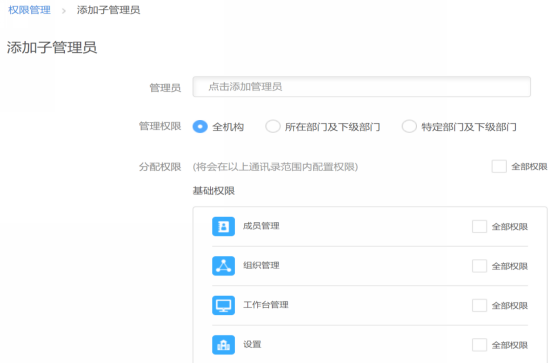Click the 点击添加管理员 input field

click(x=361, y=87)
